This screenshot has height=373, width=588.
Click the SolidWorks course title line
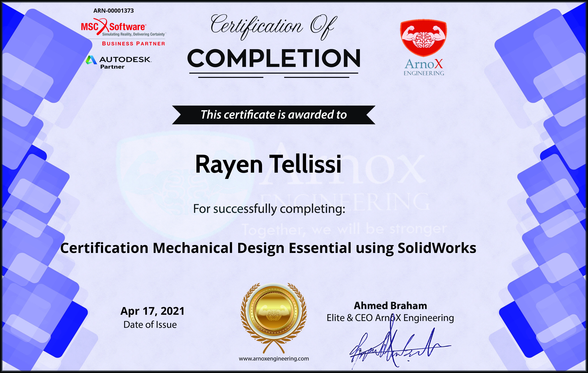[x=268, y=248]
